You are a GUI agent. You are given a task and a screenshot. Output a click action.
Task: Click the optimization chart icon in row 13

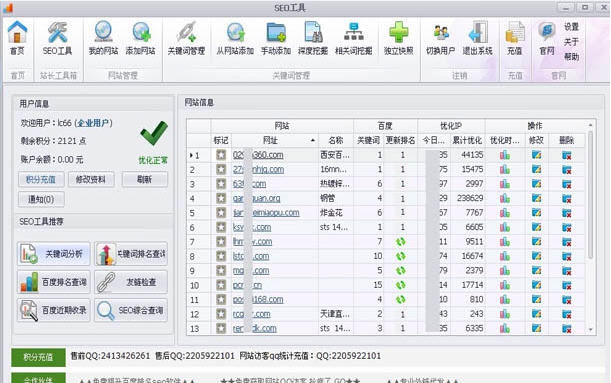(505, 328)
